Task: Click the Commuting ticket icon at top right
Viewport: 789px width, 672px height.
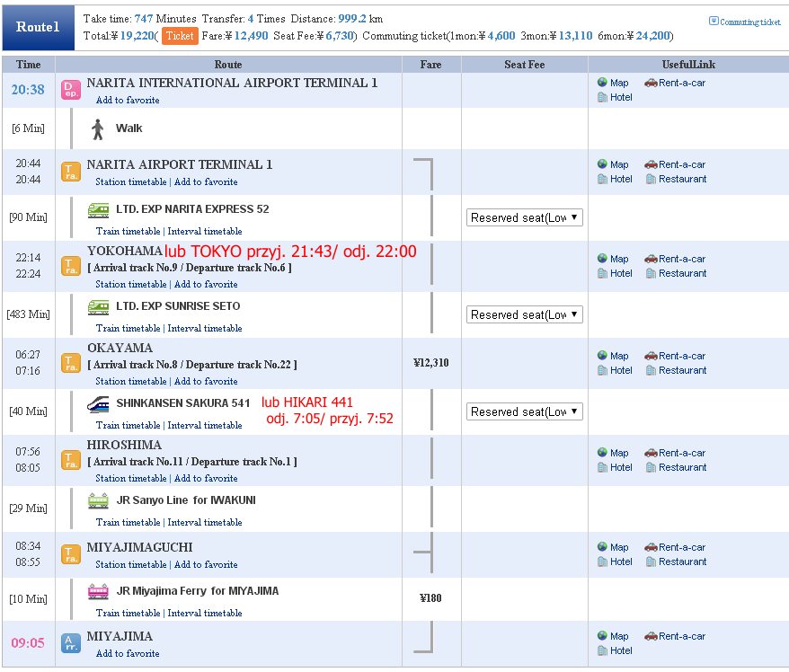Action: (x=714, y=22)
